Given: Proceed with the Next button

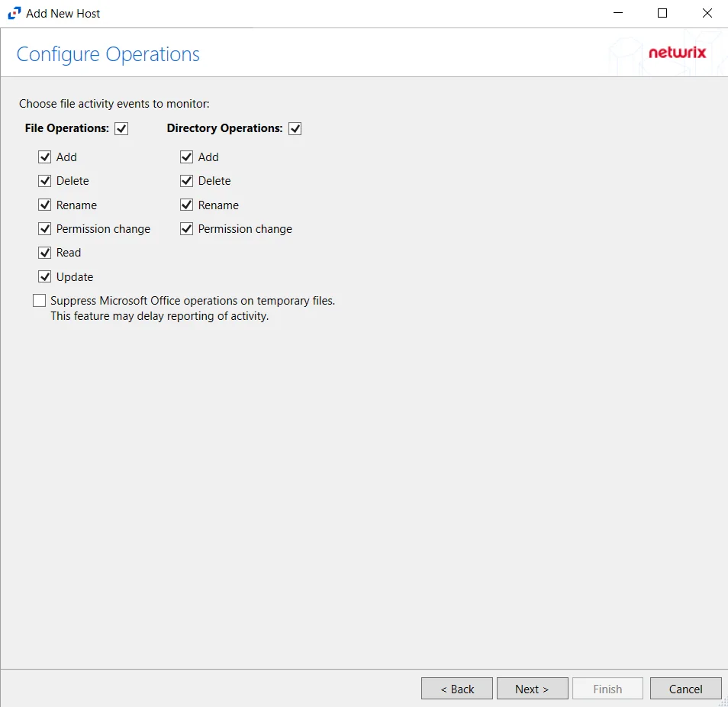Looking at the screenshot, I should pos(532,689).
